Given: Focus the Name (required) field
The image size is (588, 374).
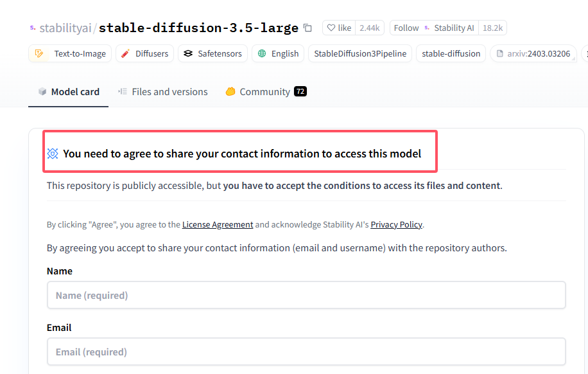Looking at the screenshot, I should coord(306,295).
